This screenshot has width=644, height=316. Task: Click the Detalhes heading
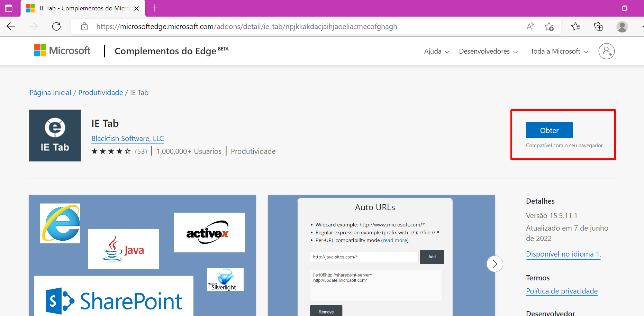click(540, 201)
